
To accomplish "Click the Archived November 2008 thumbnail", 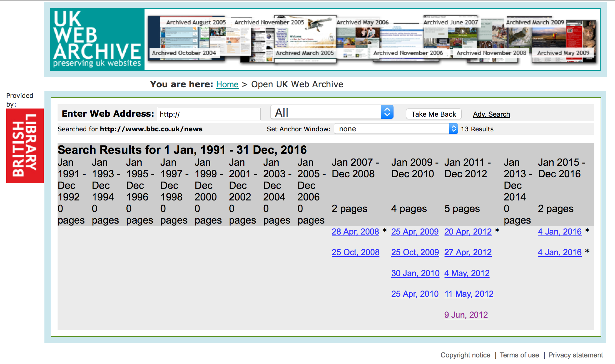I will [x=491, y=53].
